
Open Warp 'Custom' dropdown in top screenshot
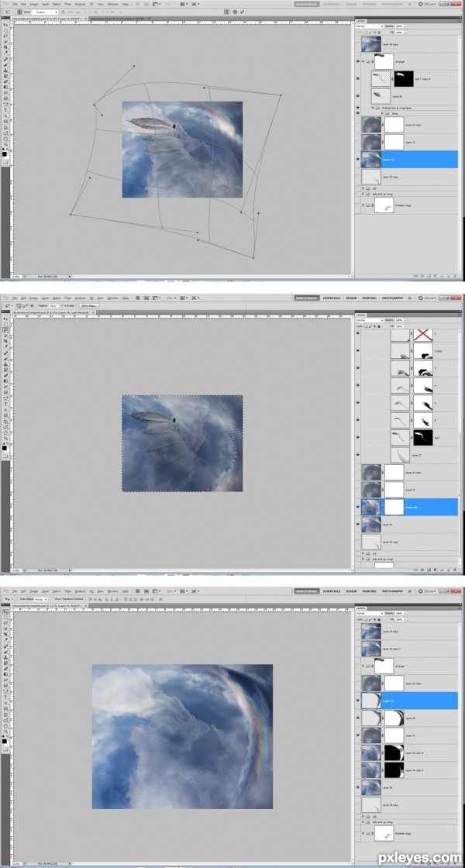point(45,12)
